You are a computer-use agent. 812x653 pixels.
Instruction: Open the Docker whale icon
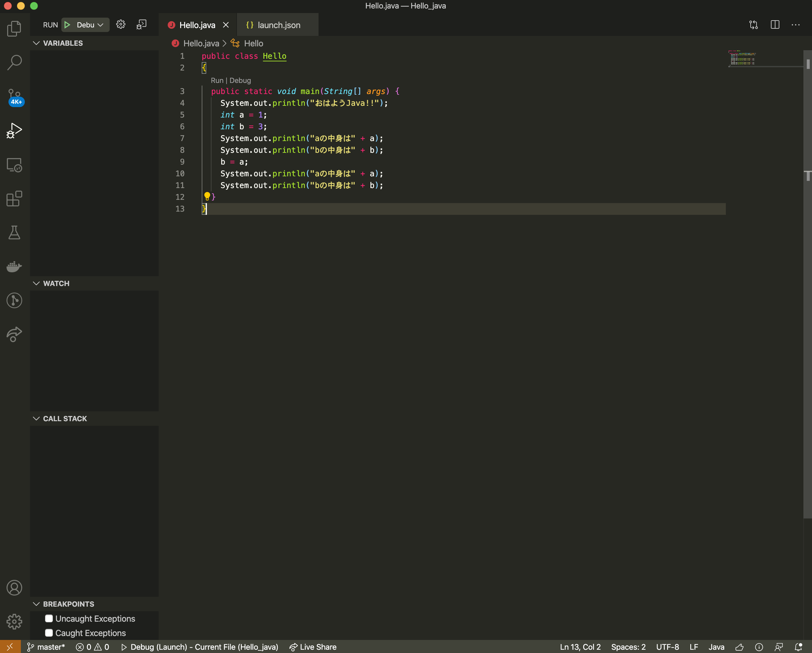tap(14, 266)
